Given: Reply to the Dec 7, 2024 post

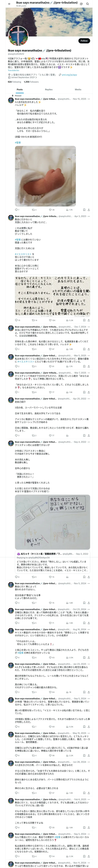Looking at the screenshot, I should (16, 349).
